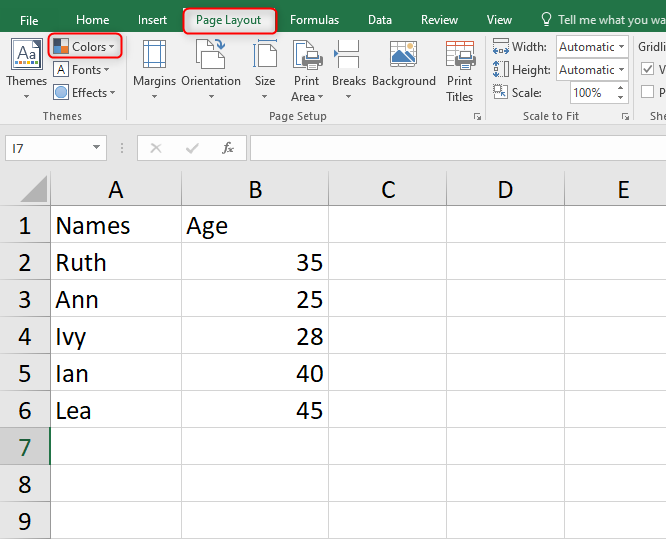Viewport: 666px width, 539px height.
Task: Click the Enter checkmark formula button
Action: click(192, 148)
